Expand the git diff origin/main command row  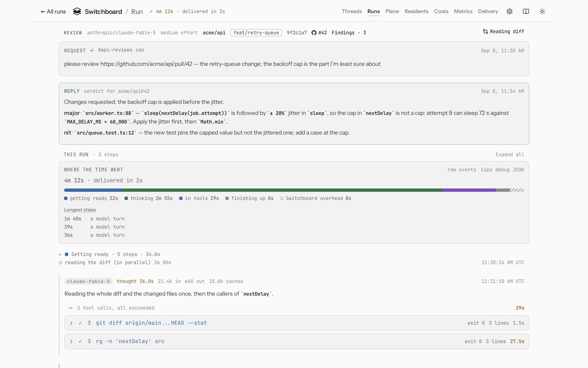296,323
